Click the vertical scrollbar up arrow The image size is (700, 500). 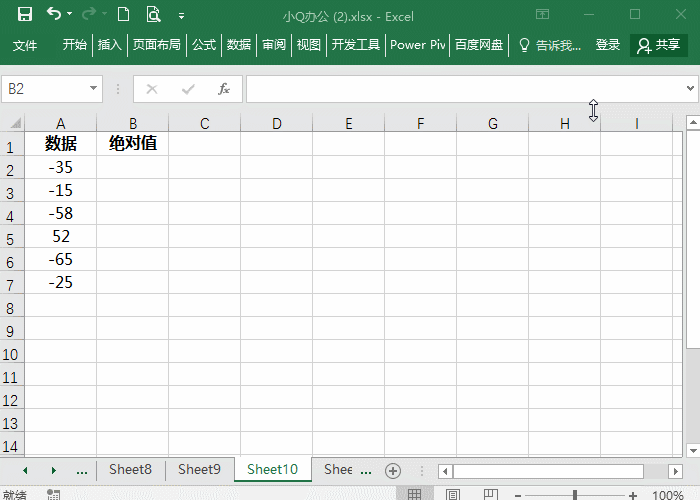coord(693,122)
